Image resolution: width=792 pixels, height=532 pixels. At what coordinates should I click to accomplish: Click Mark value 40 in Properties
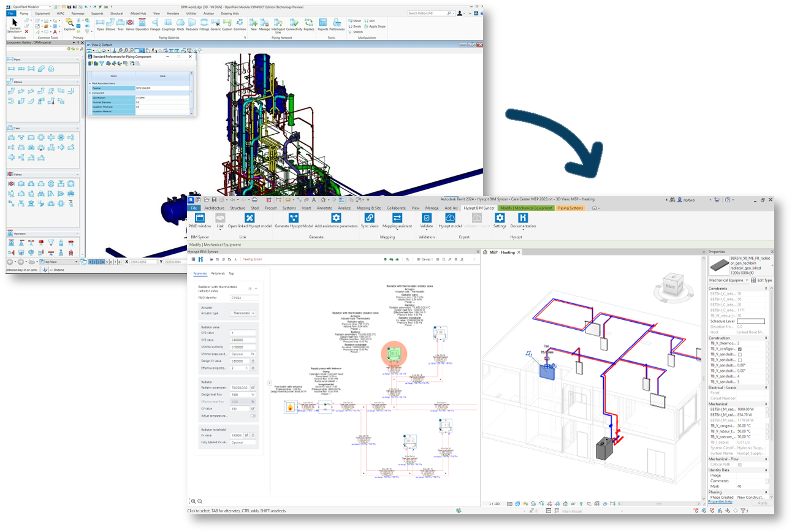(x=751, y=486)
